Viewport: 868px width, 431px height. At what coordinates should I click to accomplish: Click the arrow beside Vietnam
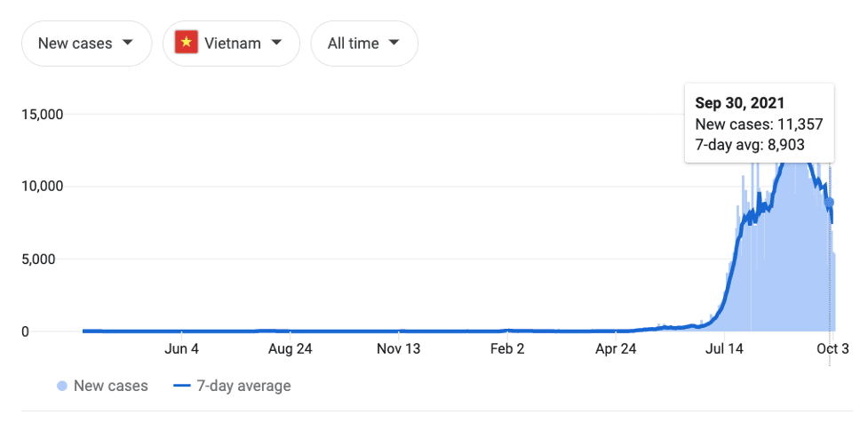pos(277,43)
